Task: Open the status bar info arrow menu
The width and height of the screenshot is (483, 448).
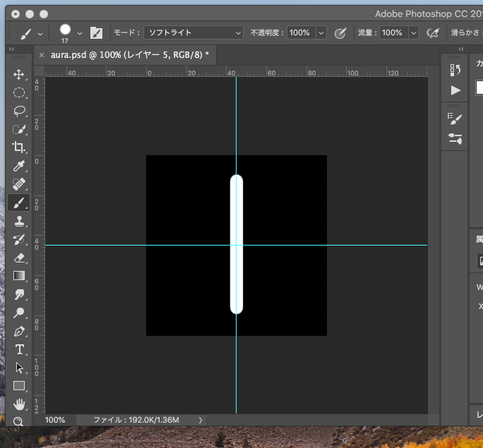Action: point(201,420)
